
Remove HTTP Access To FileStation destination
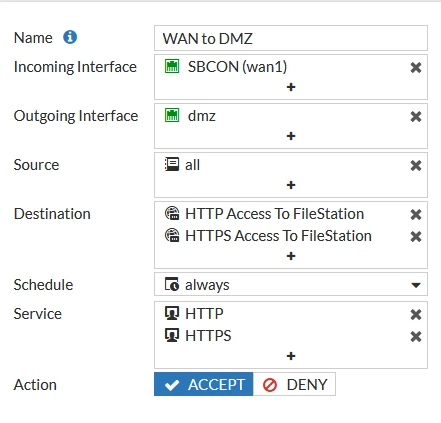(416, 214)
